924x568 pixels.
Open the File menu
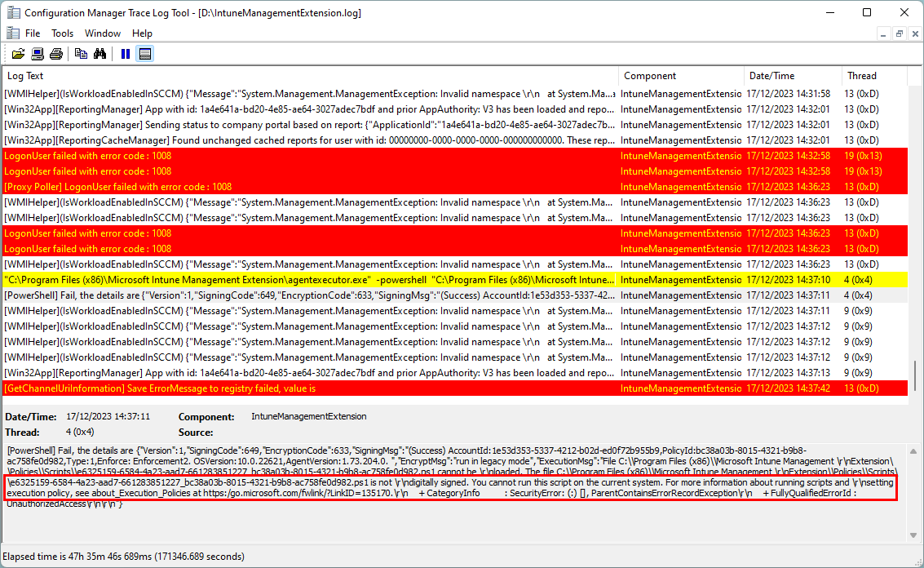33,33
